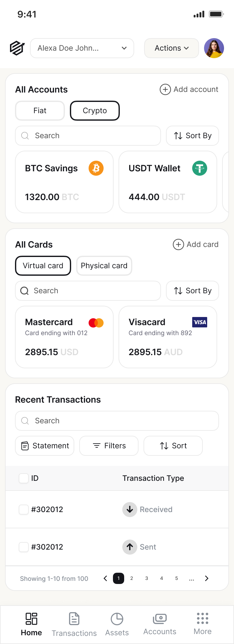This screenshot has width=234, height=644.
Task: Open the More menu in bottom navigation
Action: 202,624
